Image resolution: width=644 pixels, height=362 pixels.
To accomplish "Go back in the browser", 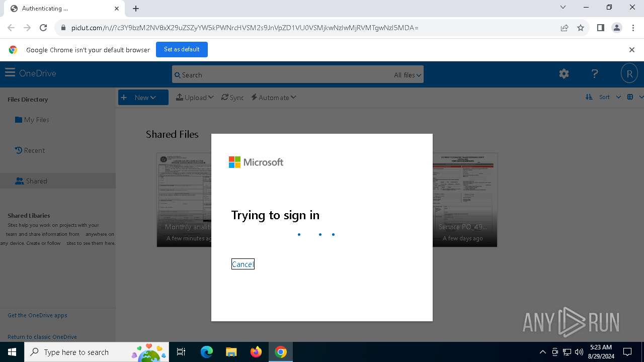I will point(11,28).
